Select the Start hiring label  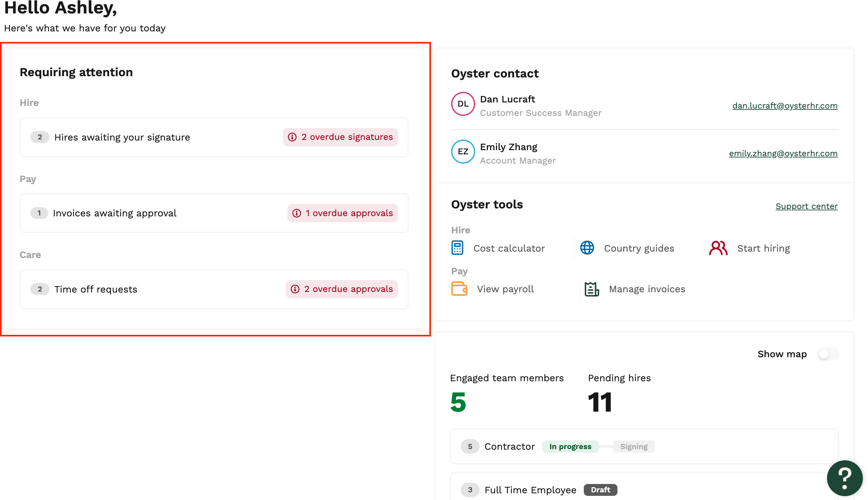(x=763, y=248)
